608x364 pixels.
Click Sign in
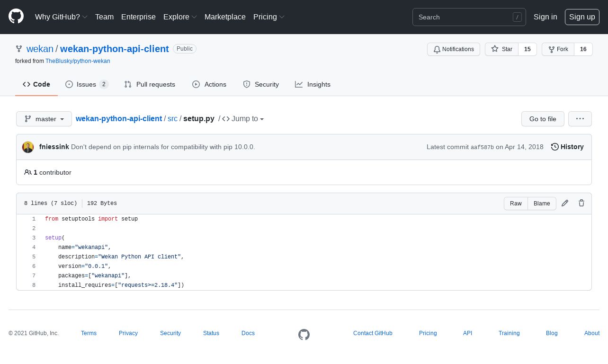[x=545, y=17]
